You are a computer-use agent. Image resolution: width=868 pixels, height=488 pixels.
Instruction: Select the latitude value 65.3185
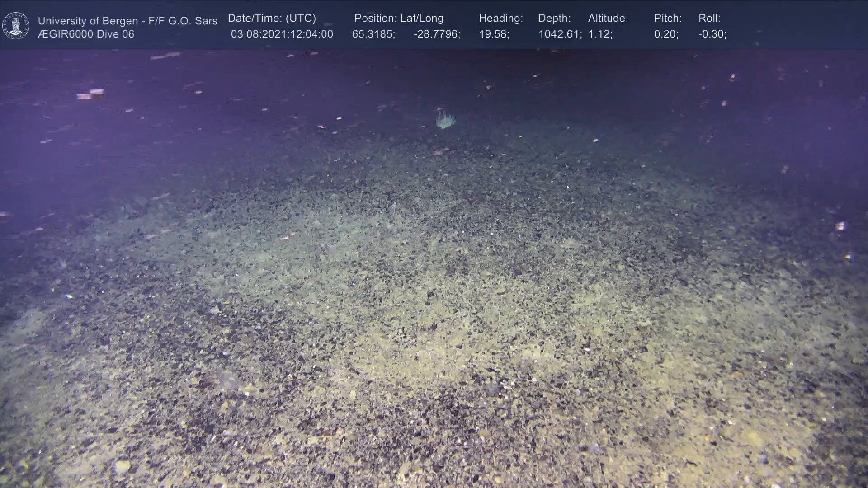373,34
